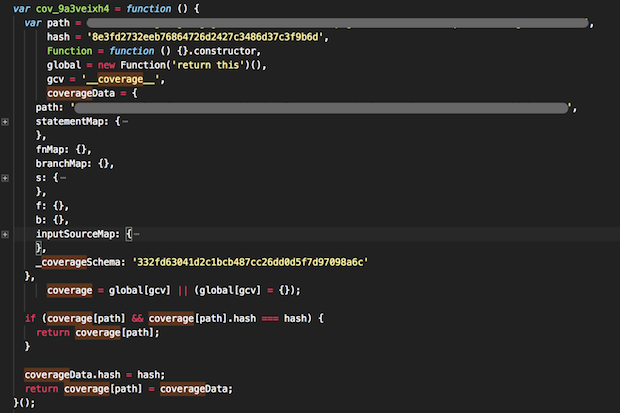Click the redacted string after 'path:' property
Image resolution: width=620 pixels, height=413 pixels.
click(321, 108)
